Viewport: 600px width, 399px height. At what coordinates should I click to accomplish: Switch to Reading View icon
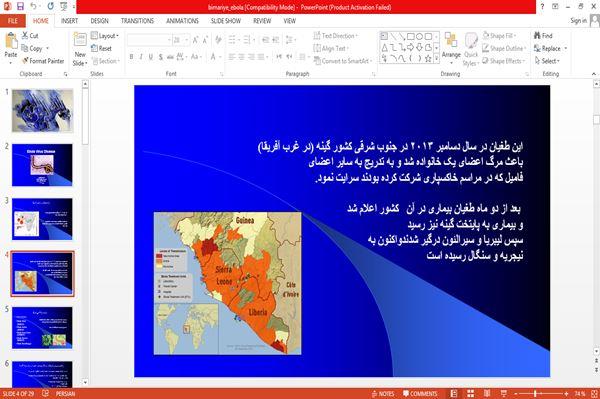click(x=487, y=394)
